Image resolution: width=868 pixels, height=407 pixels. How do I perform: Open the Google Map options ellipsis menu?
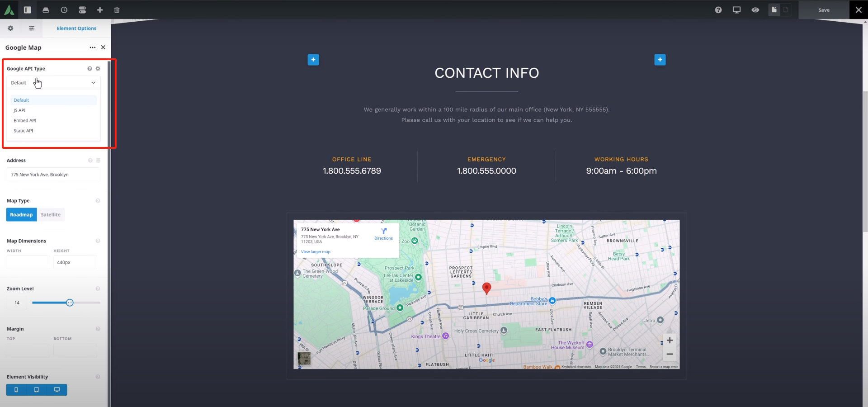tap(92, 47)
